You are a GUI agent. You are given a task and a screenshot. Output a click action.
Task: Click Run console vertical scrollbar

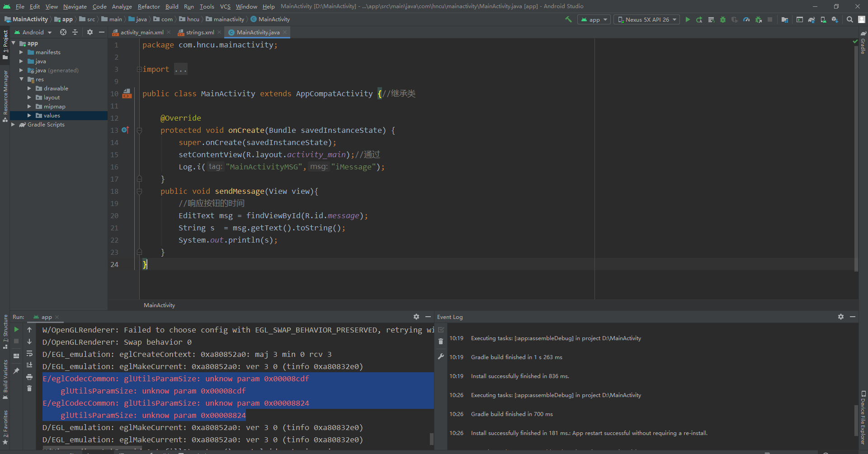click(x=432, y=439)
